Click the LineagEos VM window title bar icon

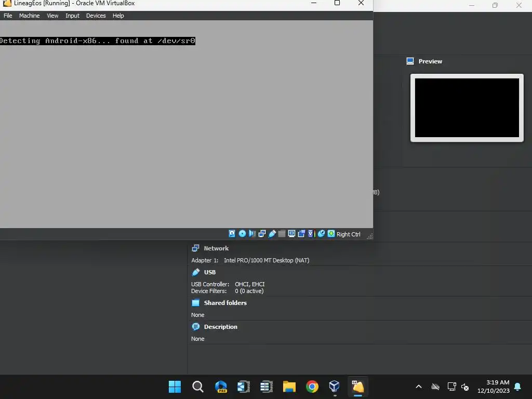[7, 3]
